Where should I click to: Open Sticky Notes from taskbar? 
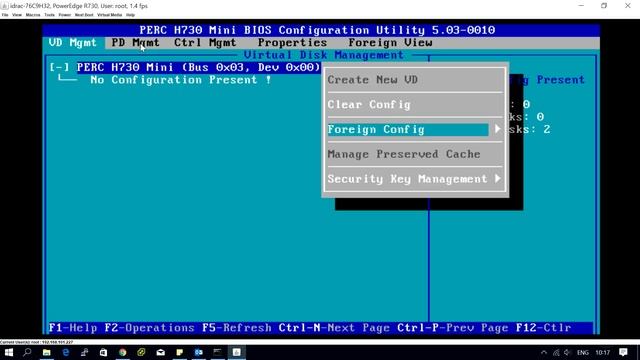coord(179,352)
